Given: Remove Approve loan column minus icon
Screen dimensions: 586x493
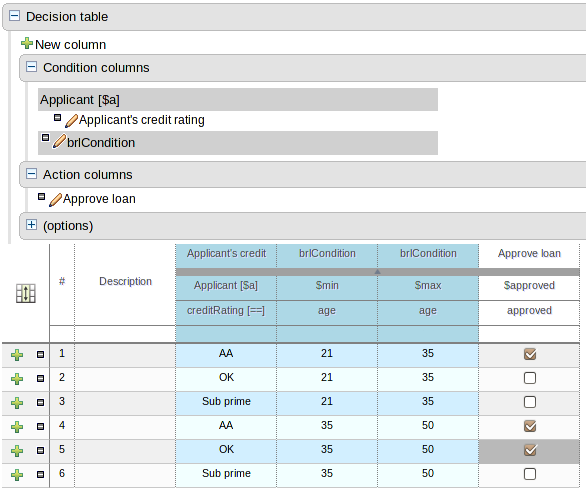Looking at the screenshot, I should click(x=41, y=197).
